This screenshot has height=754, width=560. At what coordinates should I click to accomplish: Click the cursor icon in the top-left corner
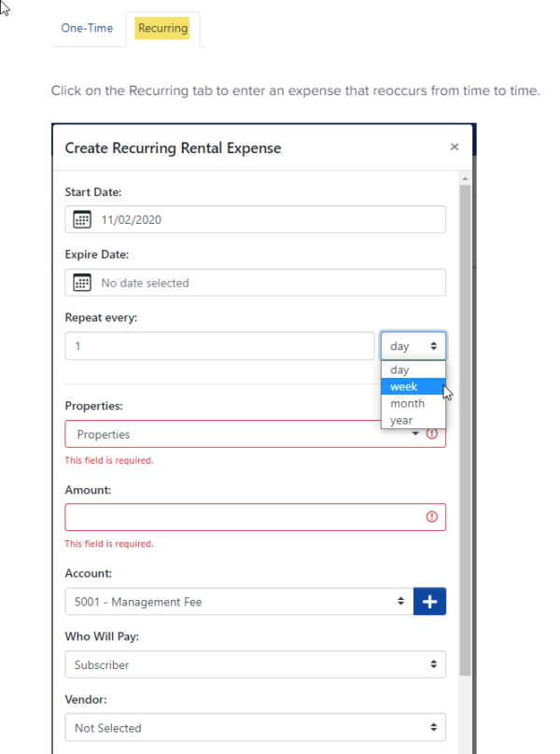point(5,7)
